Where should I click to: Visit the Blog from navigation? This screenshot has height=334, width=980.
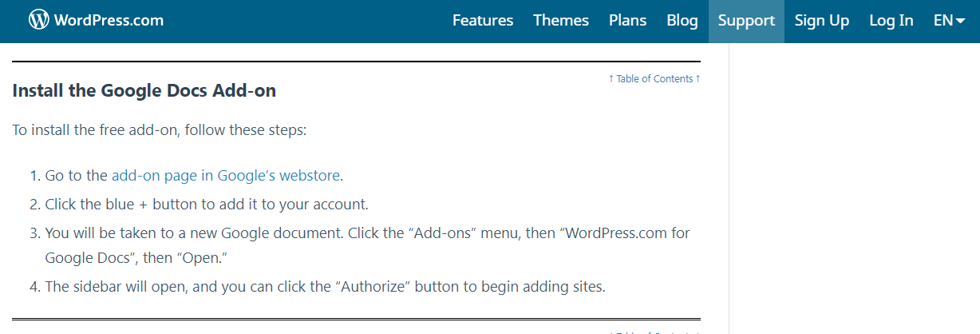[682, 21]
